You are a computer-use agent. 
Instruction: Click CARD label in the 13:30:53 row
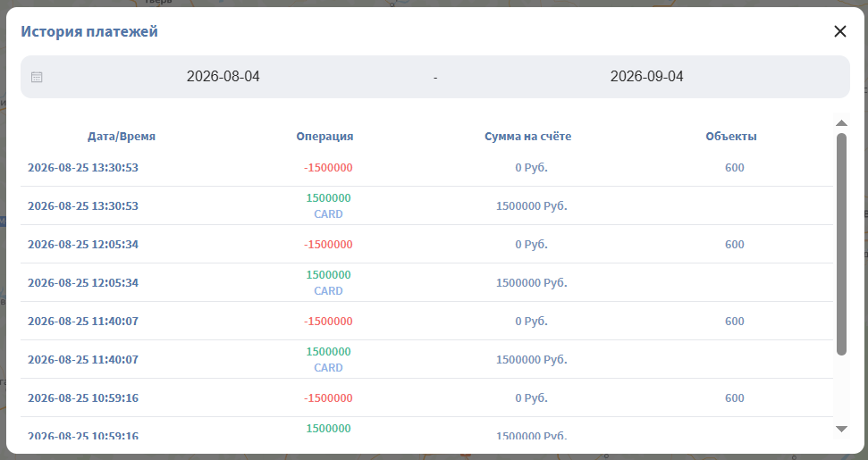coord(328,214)
